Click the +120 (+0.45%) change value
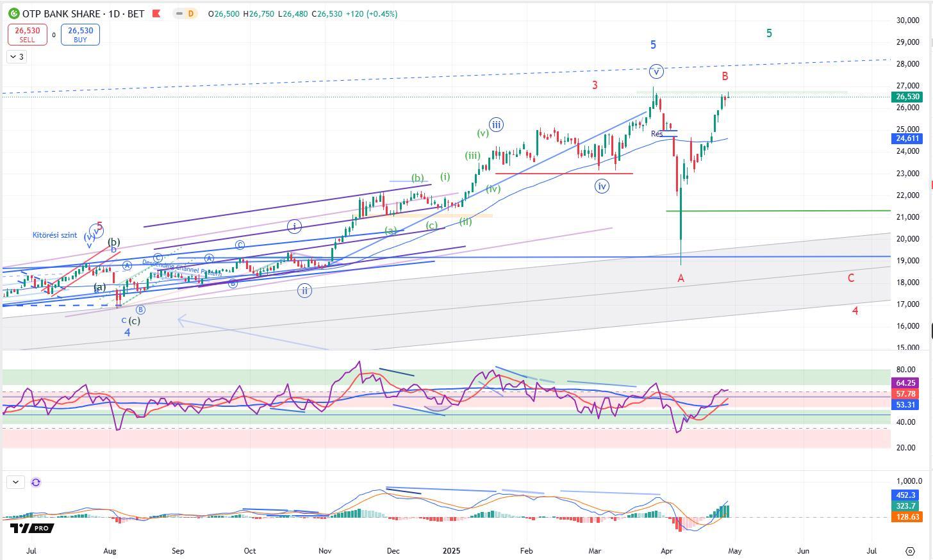Image resolution: width=933 pixels, height=560 pixels. [371, 13]
